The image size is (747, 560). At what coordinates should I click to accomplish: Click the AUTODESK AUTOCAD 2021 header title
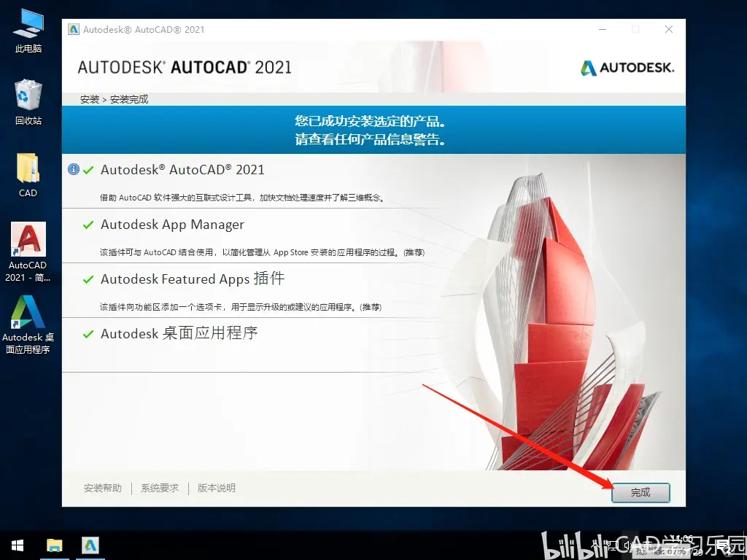click(185, 68)
